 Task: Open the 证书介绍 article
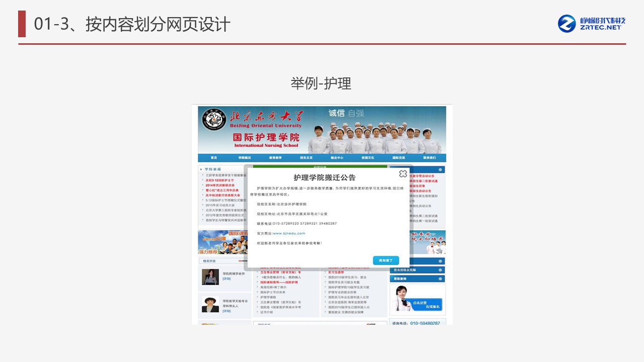tap(267, 312)
